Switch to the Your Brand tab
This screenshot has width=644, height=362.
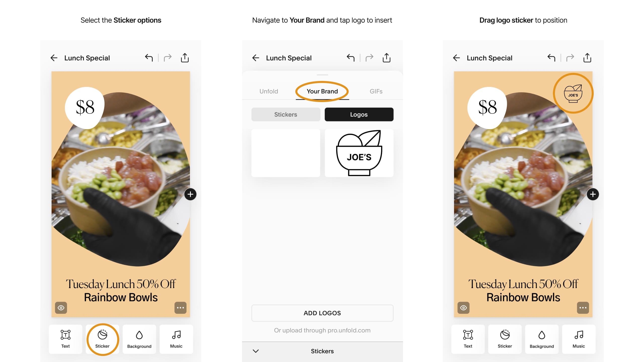point(322,91)
